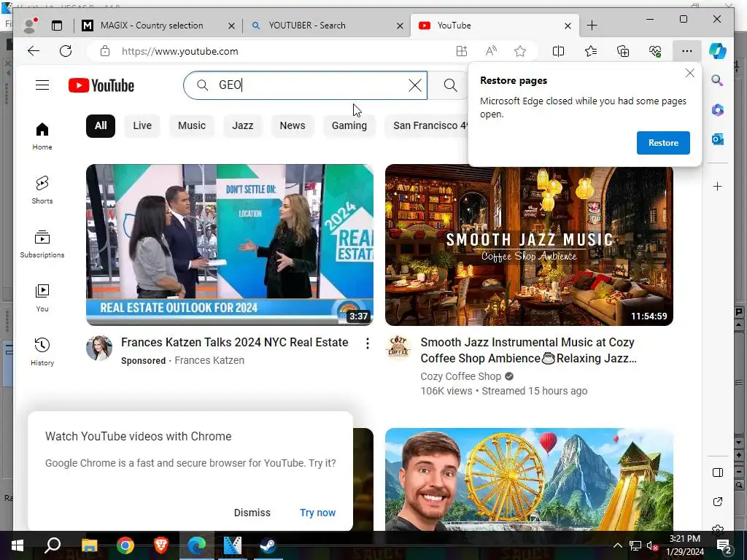
Task: Open the Cozy Coffee Shop channel avatar
Action: pyautogui.click(x=399, y=348)
